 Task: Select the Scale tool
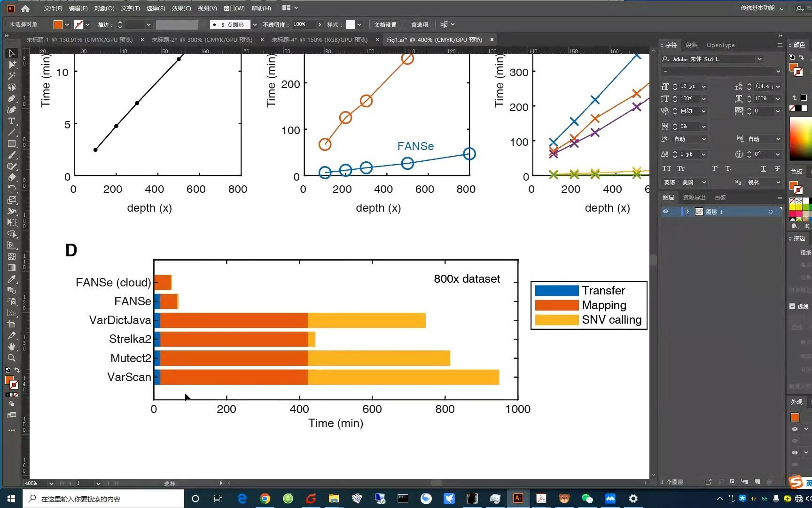(12, 200)
